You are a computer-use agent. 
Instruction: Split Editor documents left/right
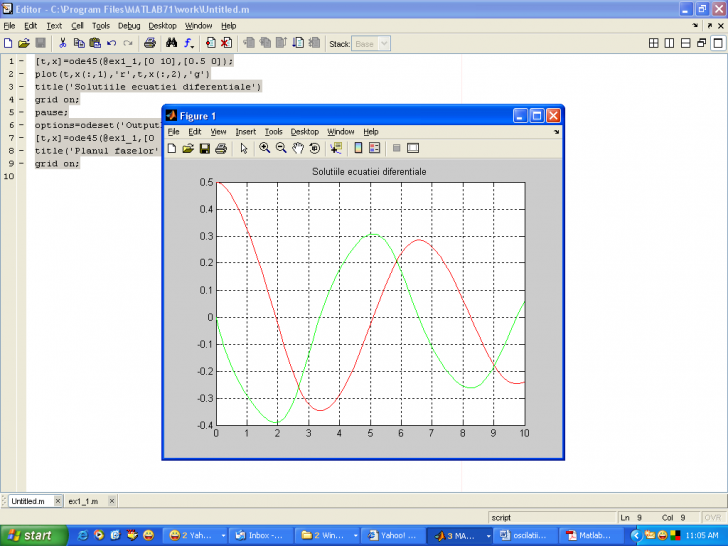[x=669, y=44]
